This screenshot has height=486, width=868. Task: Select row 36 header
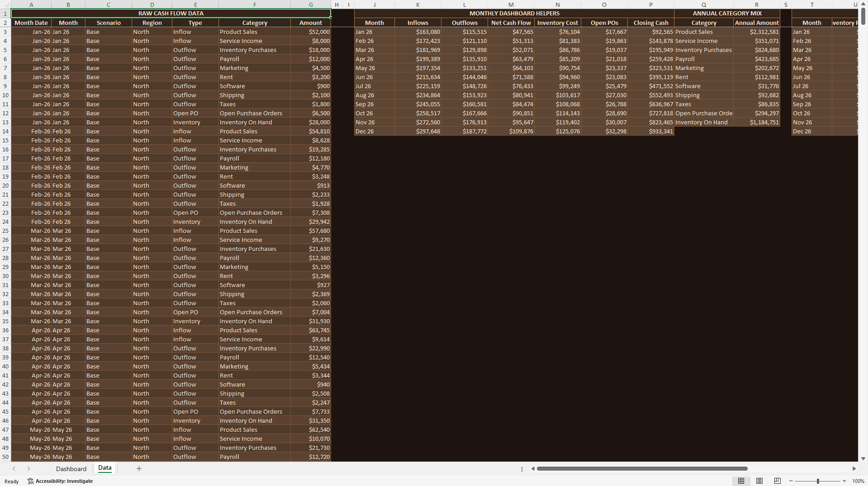[5, 330]
